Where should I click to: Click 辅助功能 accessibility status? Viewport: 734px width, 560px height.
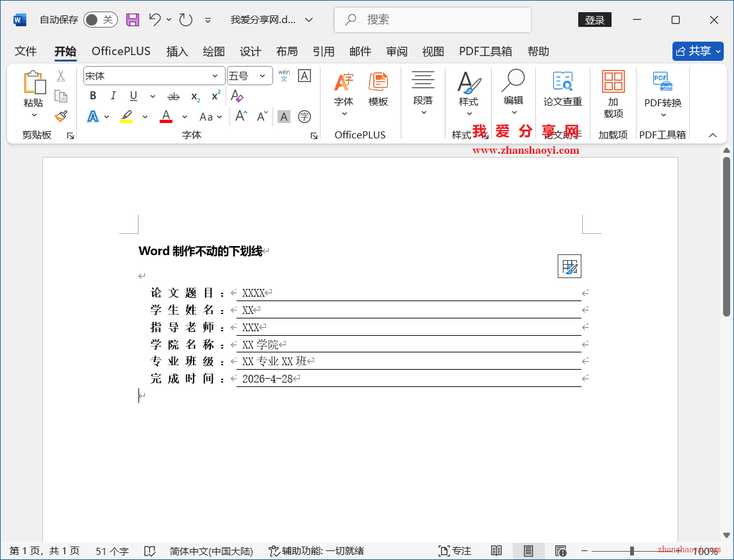point(317,551)
